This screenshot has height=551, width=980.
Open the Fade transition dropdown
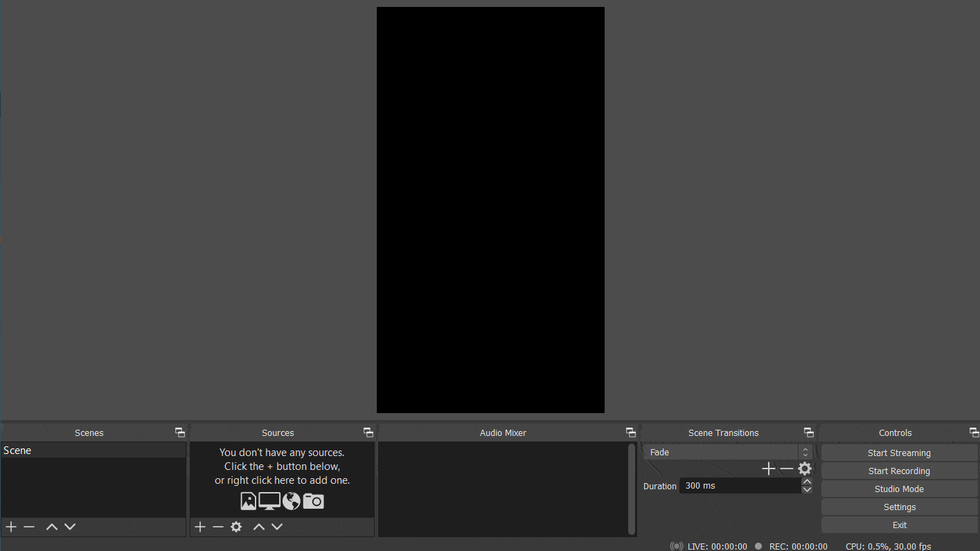[727, 452]
